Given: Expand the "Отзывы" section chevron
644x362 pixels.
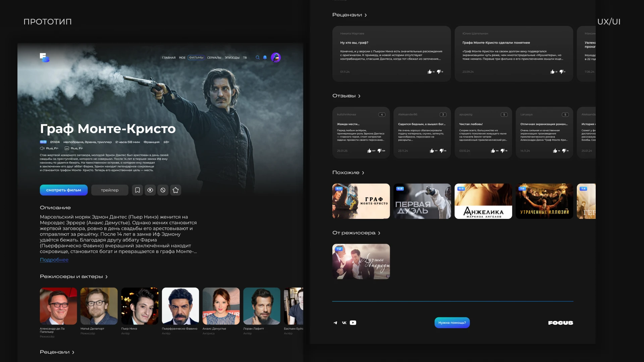Looking at the screenshot, I should click(359, 96).
